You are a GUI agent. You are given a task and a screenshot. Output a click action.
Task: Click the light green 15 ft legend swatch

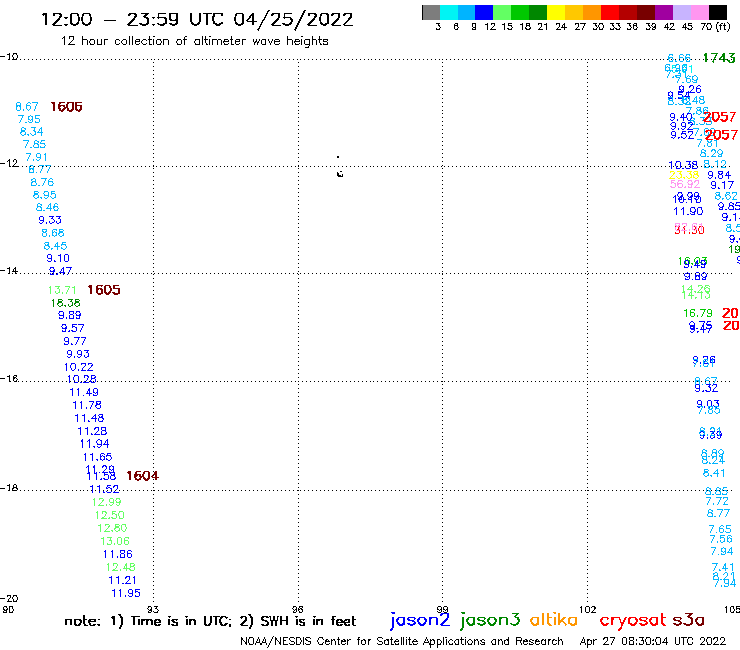point(502,12)
